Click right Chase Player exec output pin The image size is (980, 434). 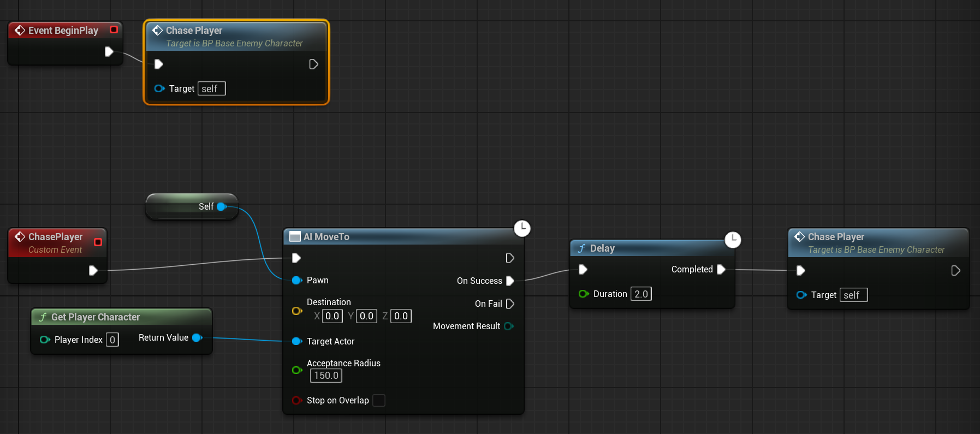pyautogui.click(x=955, y=271)
